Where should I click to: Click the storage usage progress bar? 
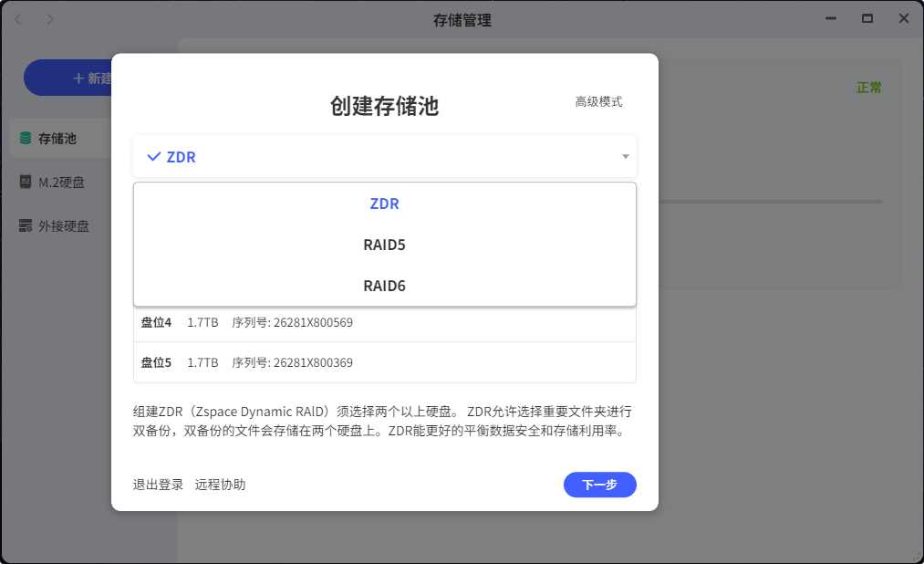[x=770, y=202]
